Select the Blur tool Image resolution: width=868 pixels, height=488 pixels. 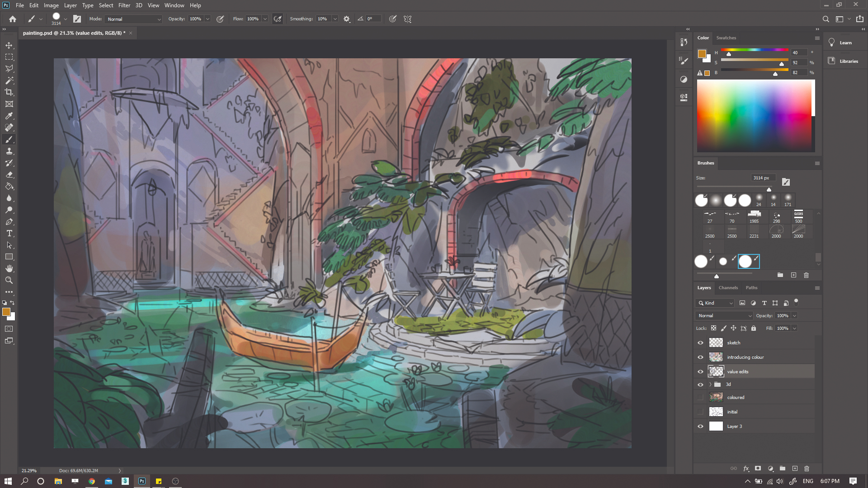coord(9,198)
